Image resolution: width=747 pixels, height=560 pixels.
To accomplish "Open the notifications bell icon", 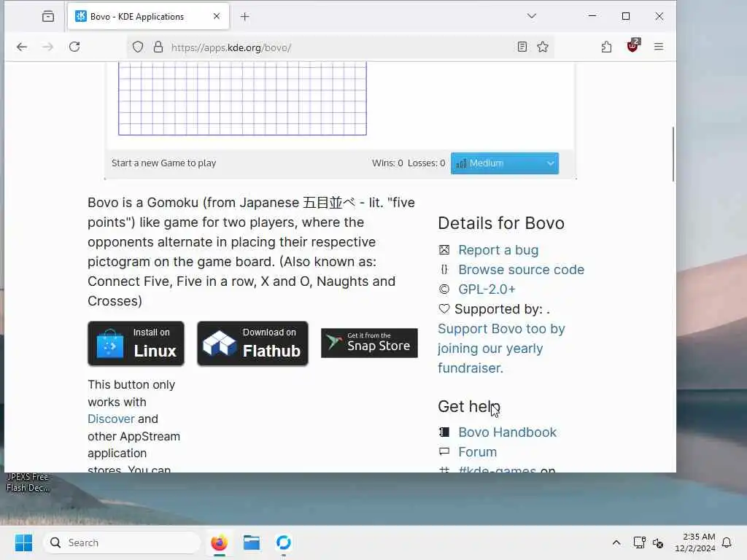I will (x=727, y=542).
